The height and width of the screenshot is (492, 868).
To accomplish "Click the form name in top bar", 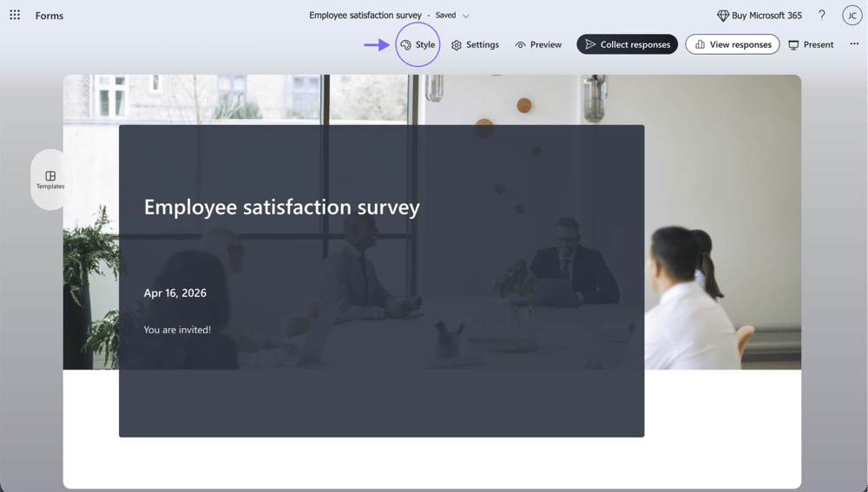I will (365, 16).
